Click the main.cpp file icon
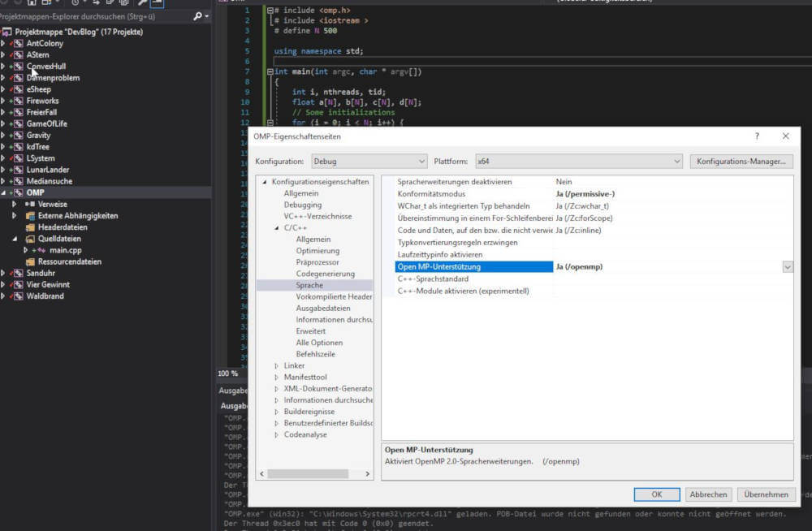812x531 pixels. click(41, 250)
